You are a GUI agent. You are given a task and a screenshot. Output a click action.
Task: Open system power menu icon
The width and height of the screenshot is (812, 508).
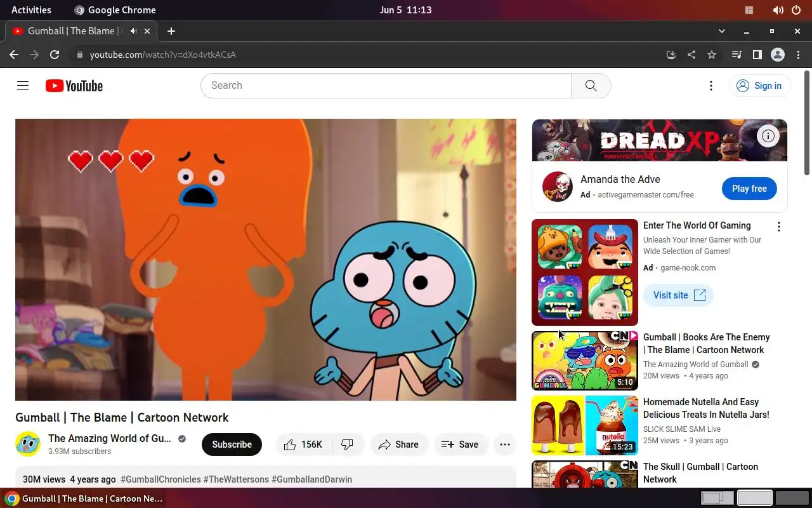[x=796, y=10]
